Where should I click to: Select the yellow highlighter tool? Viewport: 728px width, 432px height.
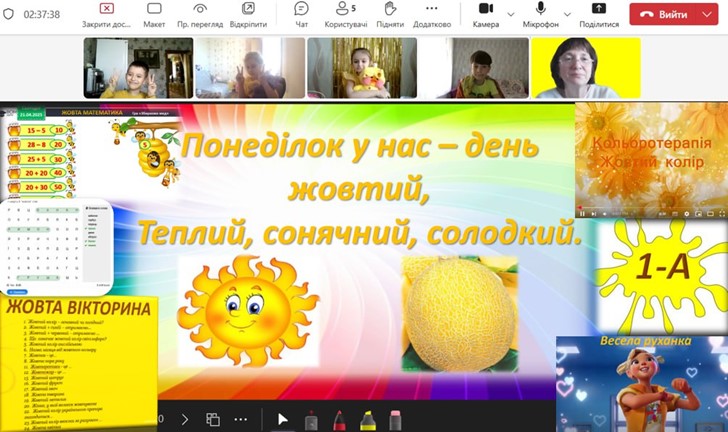367,419
